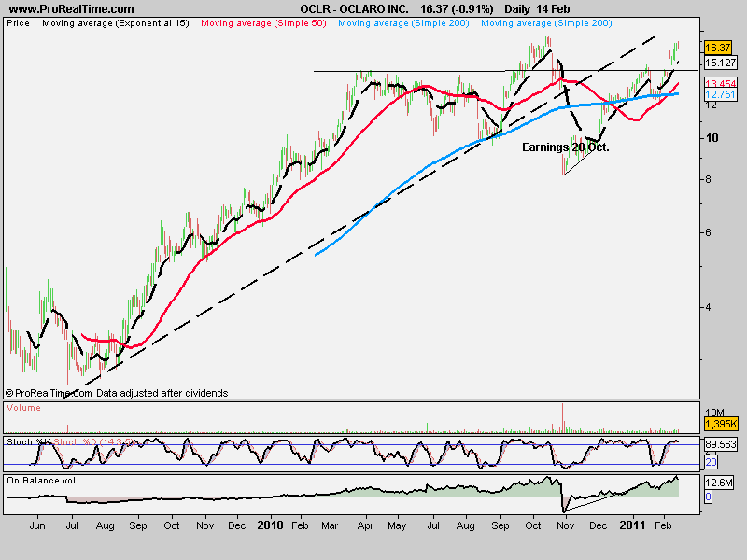The width and height of the screenshot is (747, 560).
Task: Click the blue 0 on-balance level tag
Action: [708, 497]
